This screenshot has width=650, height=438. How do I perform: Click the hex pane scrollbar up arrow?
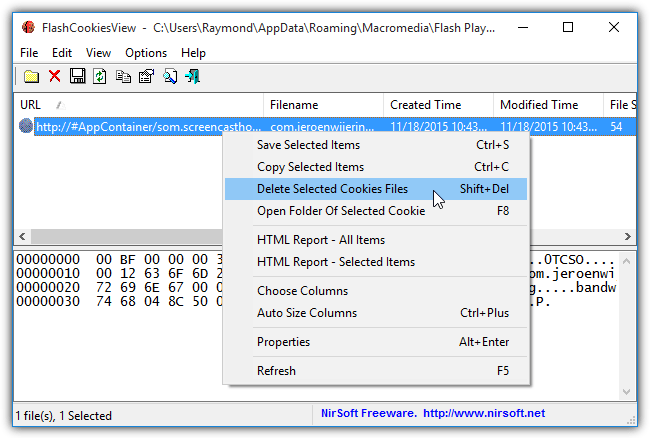(x=626, y=261)
